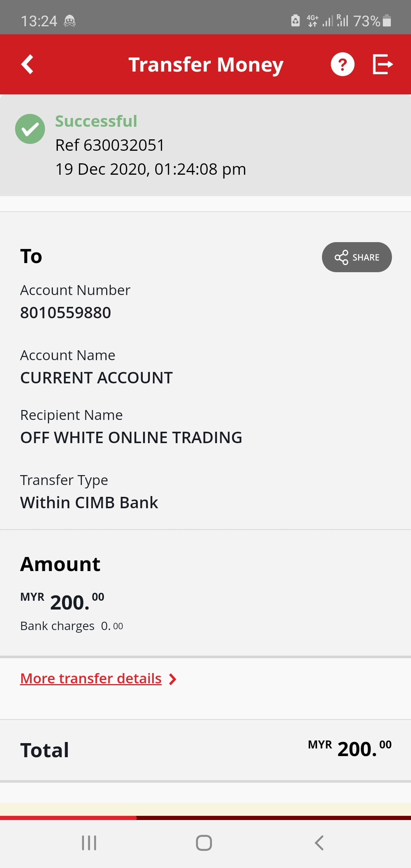Tap the Total MYR 200.00 amount
The width and height of the screenshot is (411, 868).
[350, 748]
